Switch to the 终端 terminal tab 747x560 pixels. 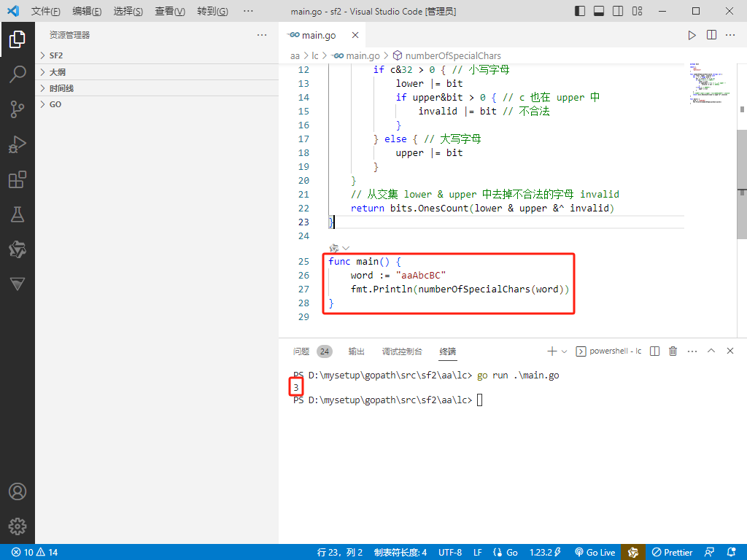pyautogui.click(x=448, y=351)
